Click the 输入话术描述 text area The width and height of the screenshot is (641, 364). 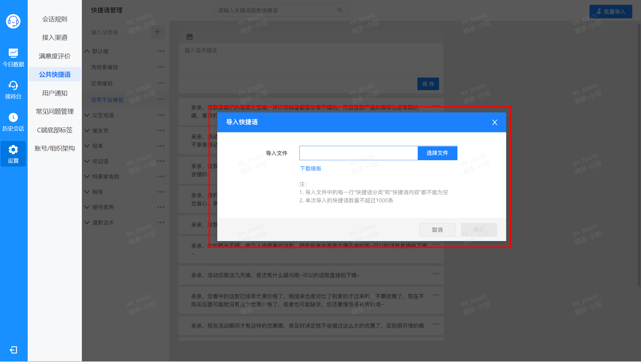pyautogui.click(x=311, y=59)
